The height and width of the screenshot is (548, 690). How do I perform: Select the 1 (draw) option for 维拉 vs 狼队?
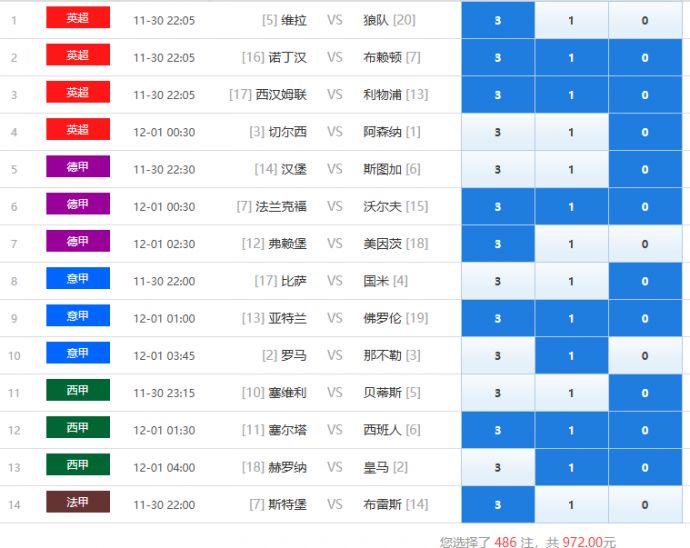pyautogui.click(x=571, y=20)
